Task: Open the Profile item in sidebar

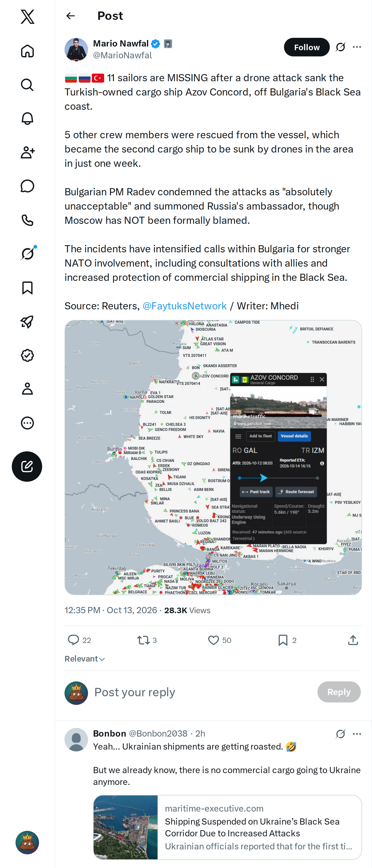Action: coord(27,388)
